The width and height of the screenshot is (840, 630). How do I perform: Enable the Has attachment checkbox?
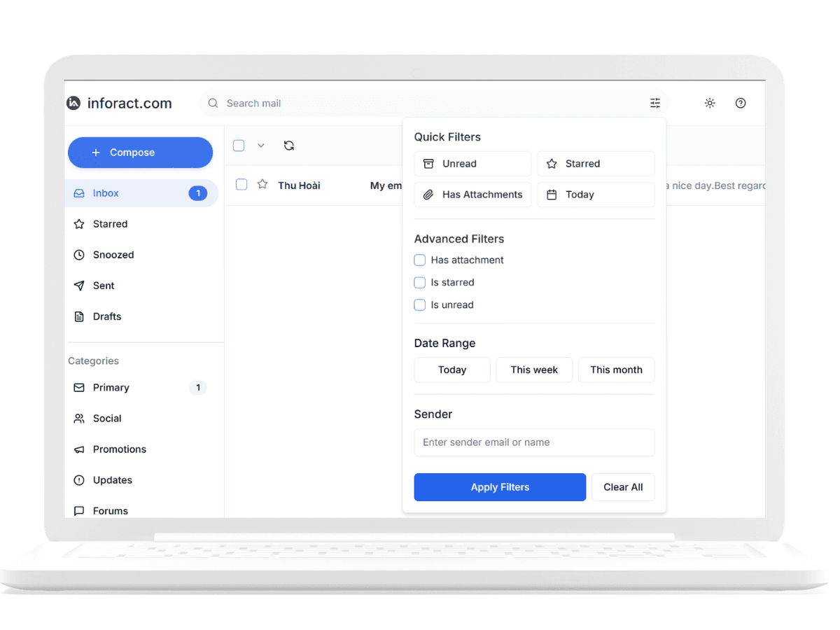click(x=419, y=260)
